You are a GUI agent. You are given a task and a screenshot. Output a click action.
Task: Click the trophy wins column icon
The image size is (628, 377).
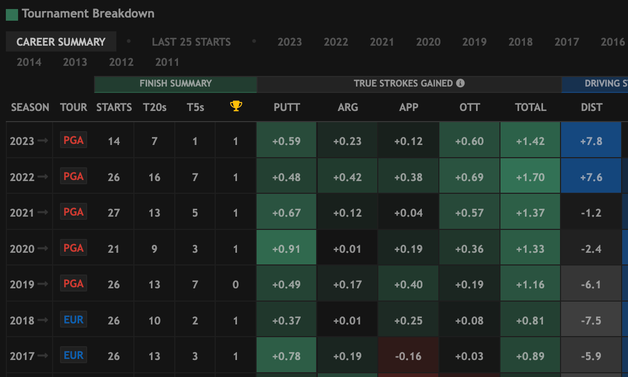pyautogui.click(x=236, y=106)
